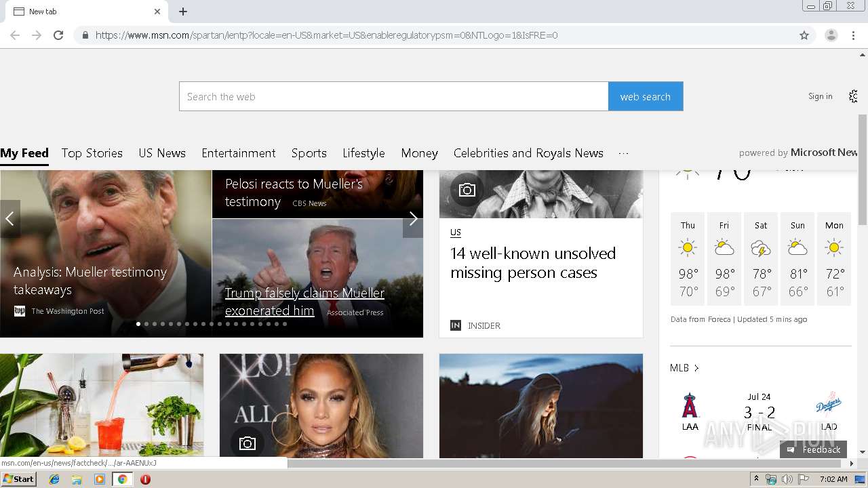Click the site lock icon in address bar
The height and width of the screenshot is (488, 868).
[85, 35]
